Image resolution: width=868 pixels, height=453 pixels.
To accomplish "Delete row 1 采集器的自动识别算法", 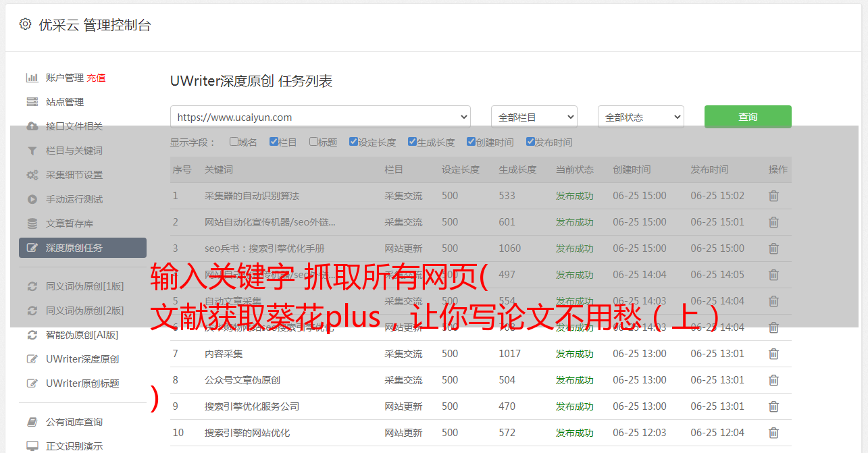I will [x=773, y=196].
